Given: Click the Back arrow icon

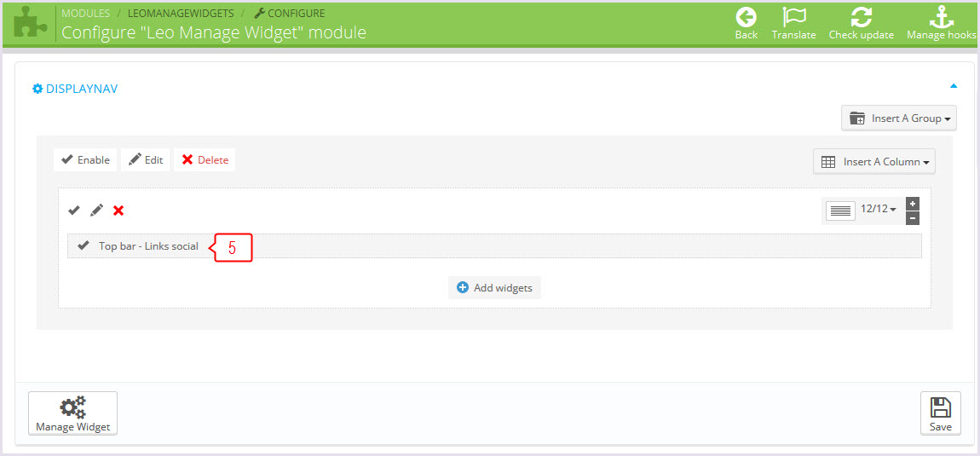Looking at the screenshot, I should tap(747, 17).
